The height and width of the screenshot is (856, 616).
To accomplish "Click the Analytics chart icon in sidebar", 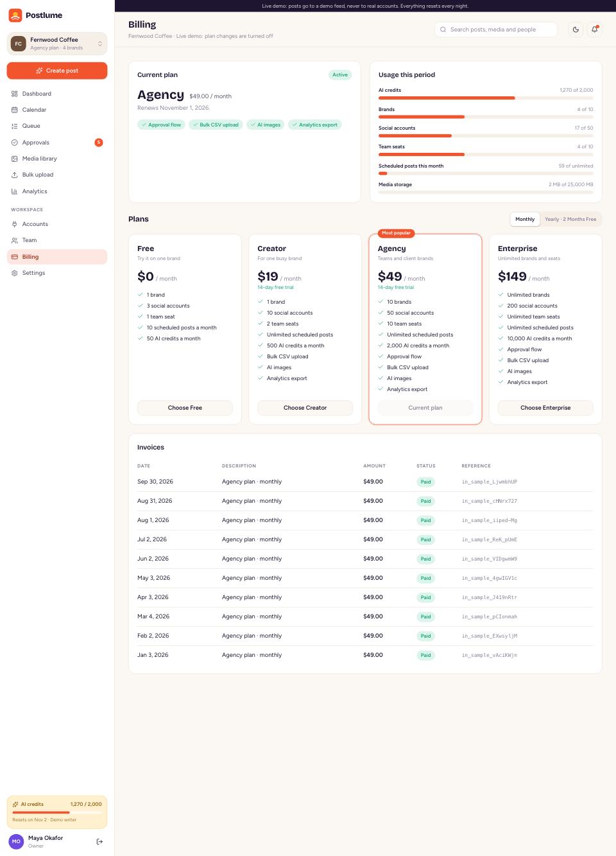I will 15,191.
